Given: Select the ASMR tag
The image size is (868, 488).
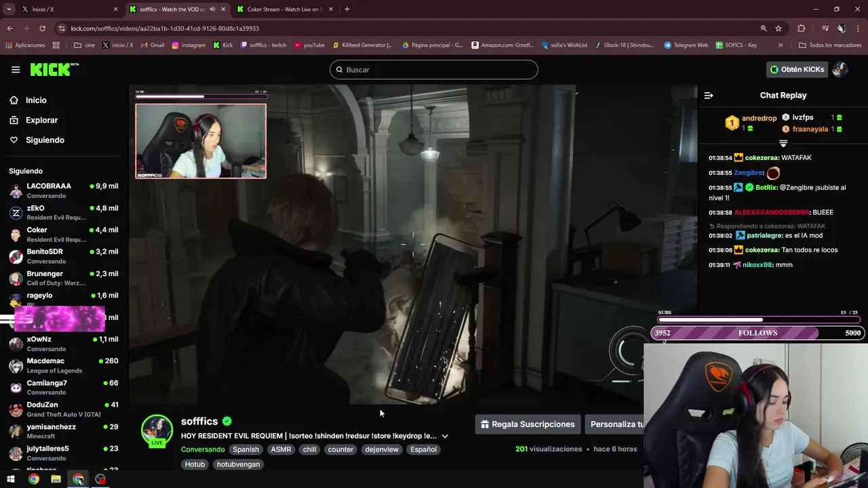Looking at the screenshot, I should (281, 449).
